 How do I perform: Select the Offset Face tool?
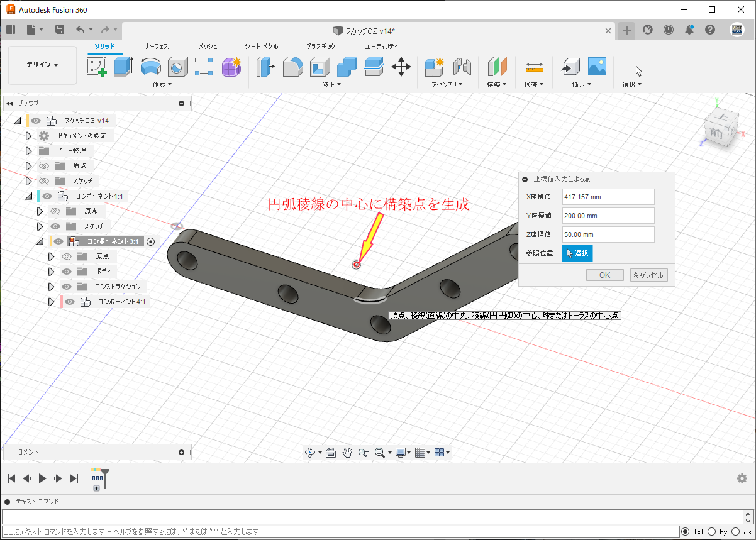point(374,67)
